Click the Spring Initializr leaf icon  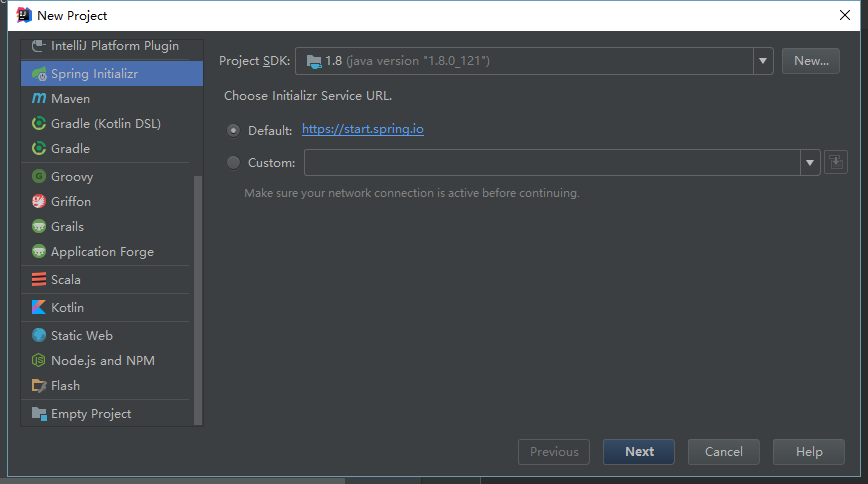(39, 74)
